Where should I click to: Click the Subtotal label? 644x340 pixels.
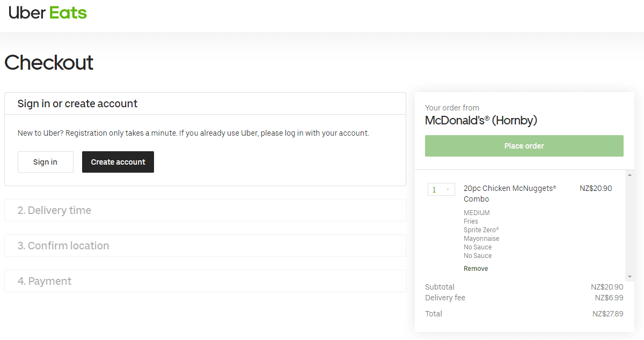(440, 287)
